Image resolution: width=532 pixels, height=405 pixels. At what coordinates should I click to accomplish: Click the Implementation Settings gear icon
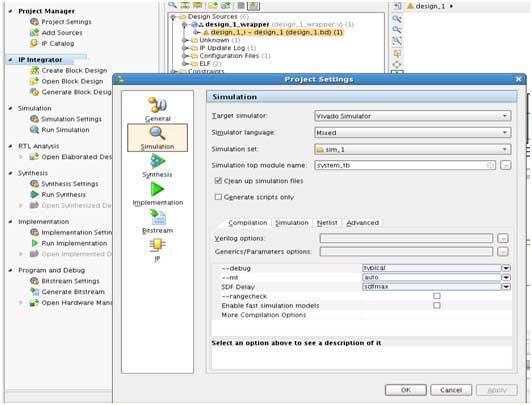pos(34,232)
